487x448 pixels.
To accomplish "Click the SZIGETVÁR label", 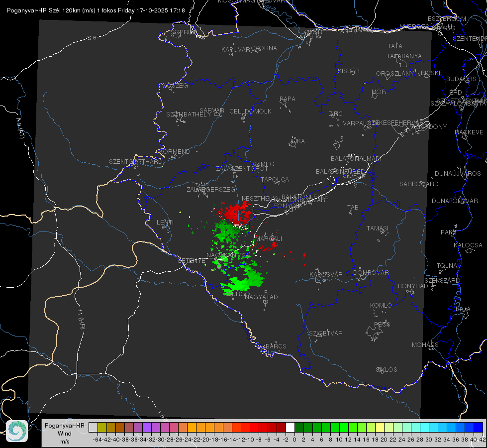I will [x=326, y=334].
